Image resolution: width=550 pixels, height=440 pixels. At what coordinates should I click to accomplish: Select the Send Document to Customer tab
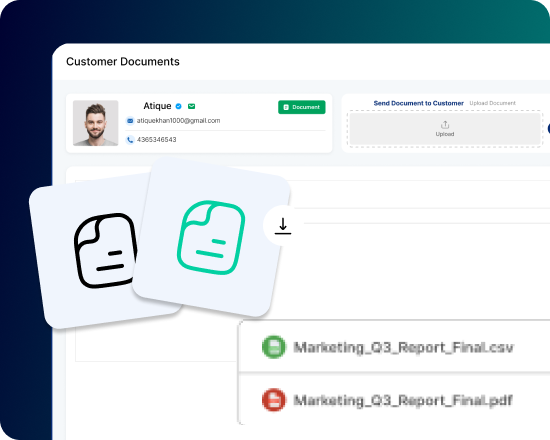pos(418,103)
